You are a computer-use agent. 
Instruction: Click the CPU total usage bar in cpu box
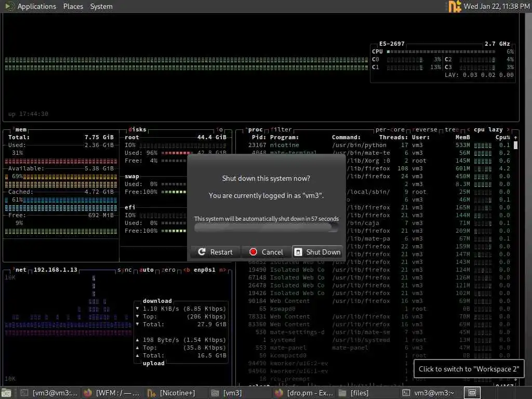click(x=441, y=52)
